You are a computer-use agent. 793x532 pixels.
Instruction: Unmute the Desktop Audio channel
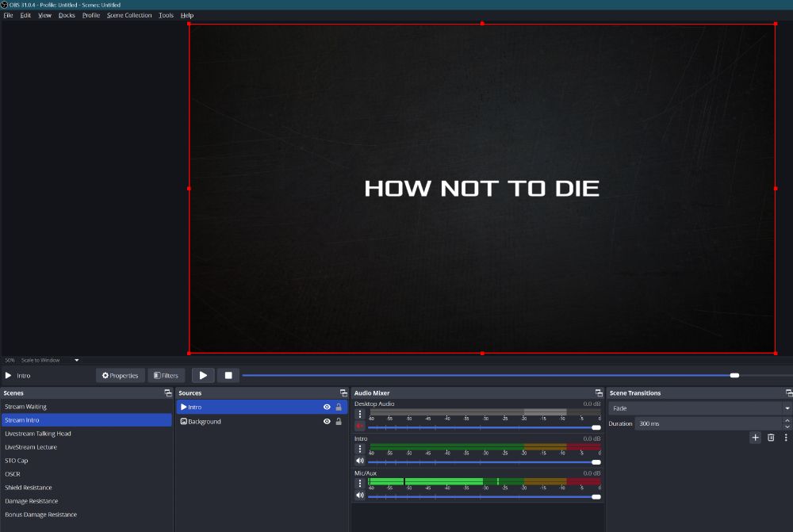[359, 426]
